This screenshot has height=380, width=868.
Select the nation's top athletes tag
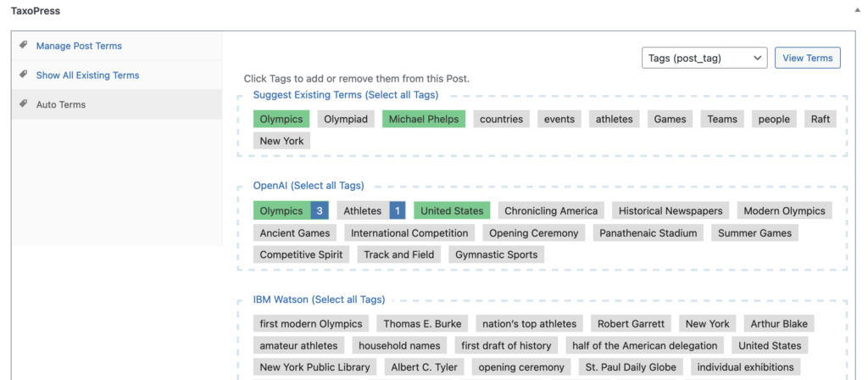pos(529,324)
